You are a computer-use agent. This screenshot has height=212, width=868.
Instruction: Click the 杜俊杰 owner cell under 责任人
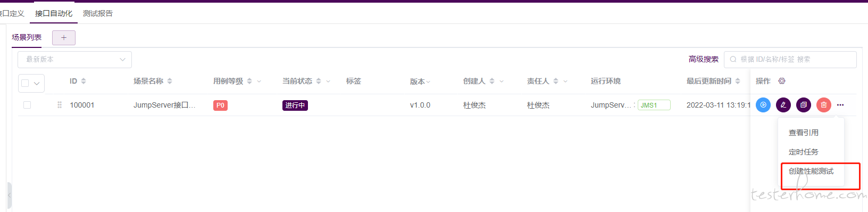coord(538,105)
